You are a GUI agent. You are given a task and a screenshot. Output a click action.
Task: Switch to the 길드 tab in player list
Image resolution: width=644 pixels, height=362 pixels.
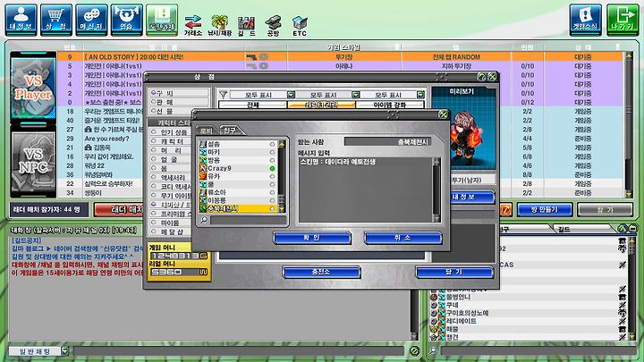coord(564,229)
